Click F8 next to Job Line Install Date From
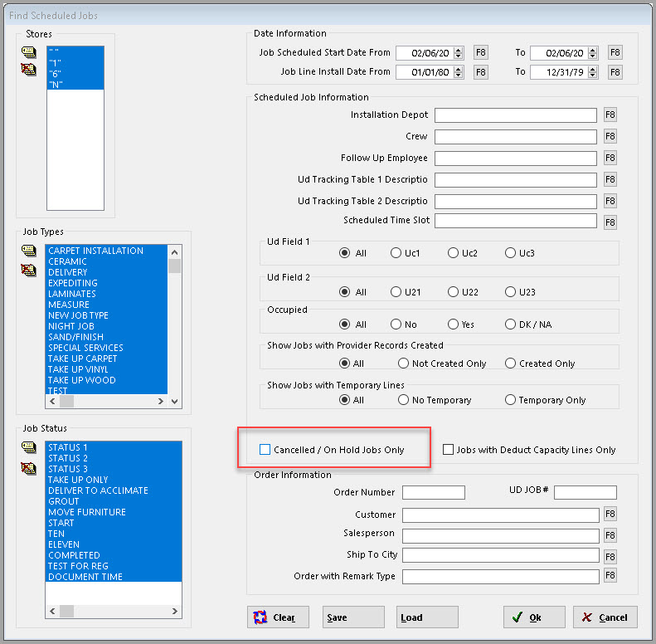The image size is (656, 644). click(x=481, y=72)
